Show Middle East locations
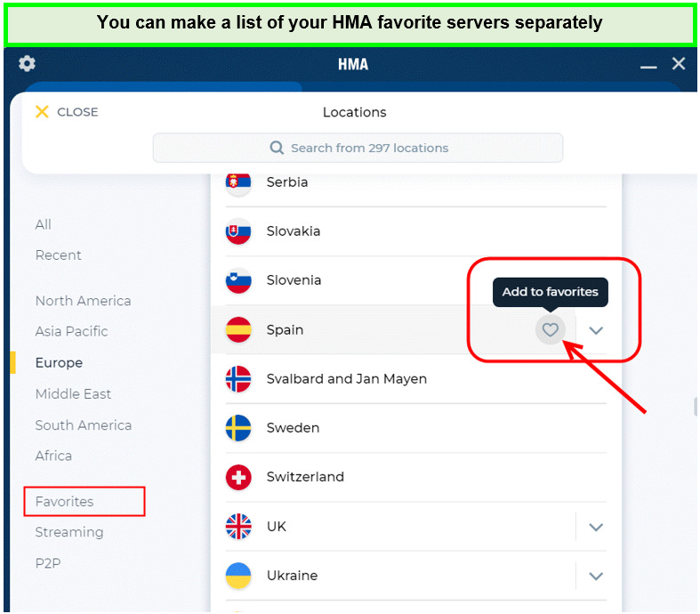Viewport: 700px width, 614px height. tap(73, 394)
